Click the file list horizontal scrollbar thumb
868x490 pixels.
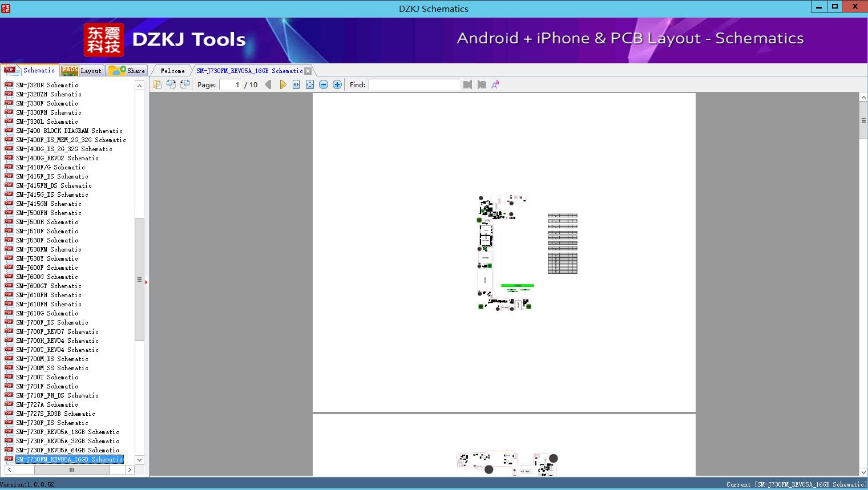pos(72,470)
